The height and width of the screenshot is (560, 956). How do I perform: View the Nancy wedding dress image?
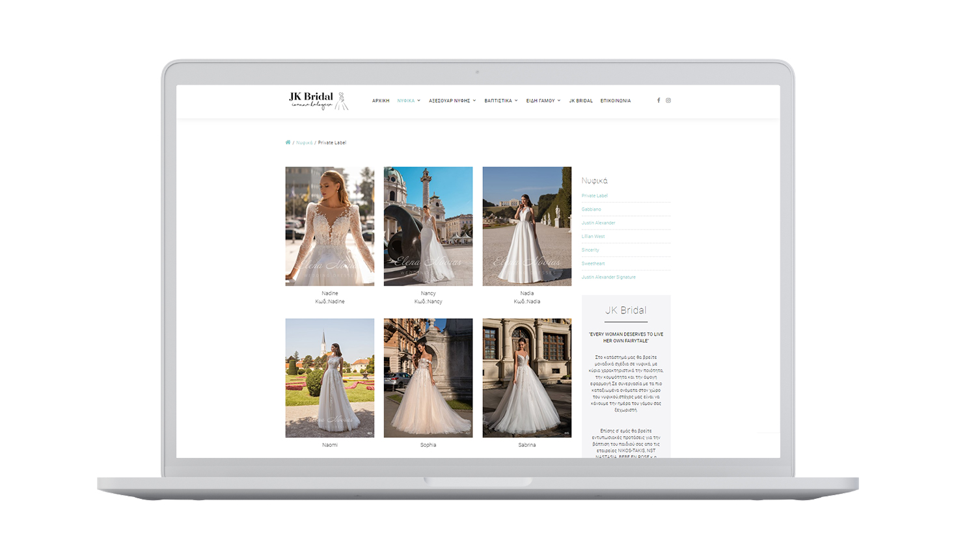(428, 226)
